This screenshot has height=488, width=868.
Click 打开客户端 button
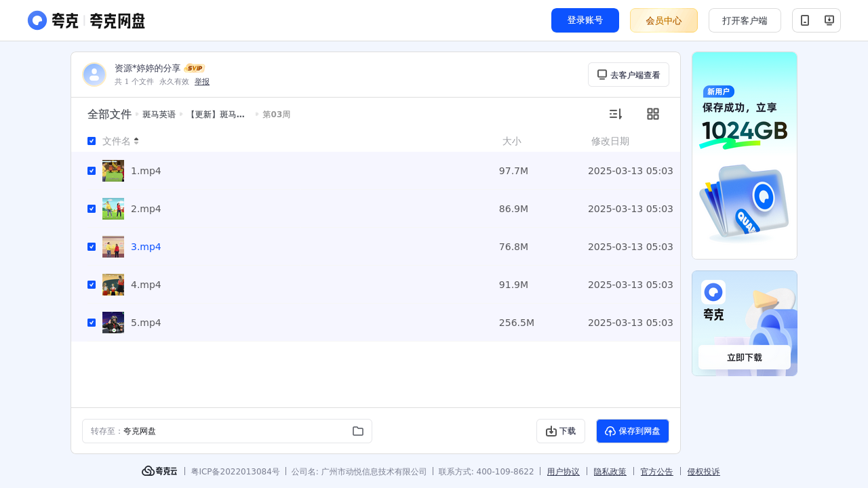coord(745,20)
